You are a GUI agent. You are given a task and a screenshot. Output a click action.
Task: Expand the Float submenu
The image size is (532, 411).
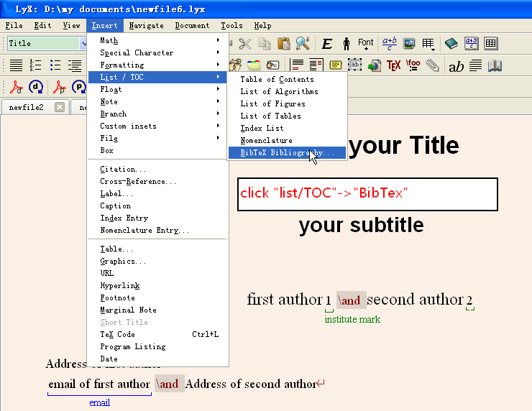[x=159, y=89]
